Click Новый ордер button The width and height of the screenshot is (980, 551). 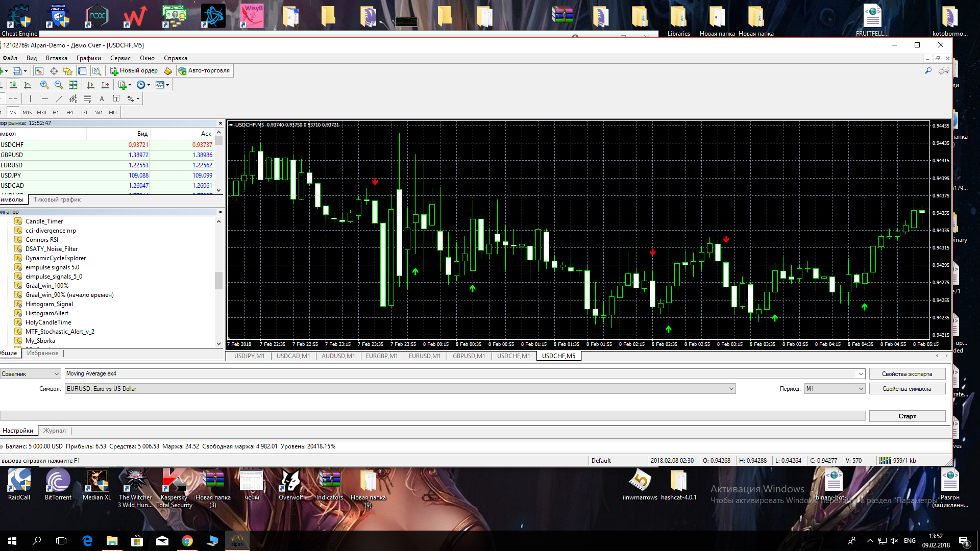pyautogui.click(x=134, y=71)
